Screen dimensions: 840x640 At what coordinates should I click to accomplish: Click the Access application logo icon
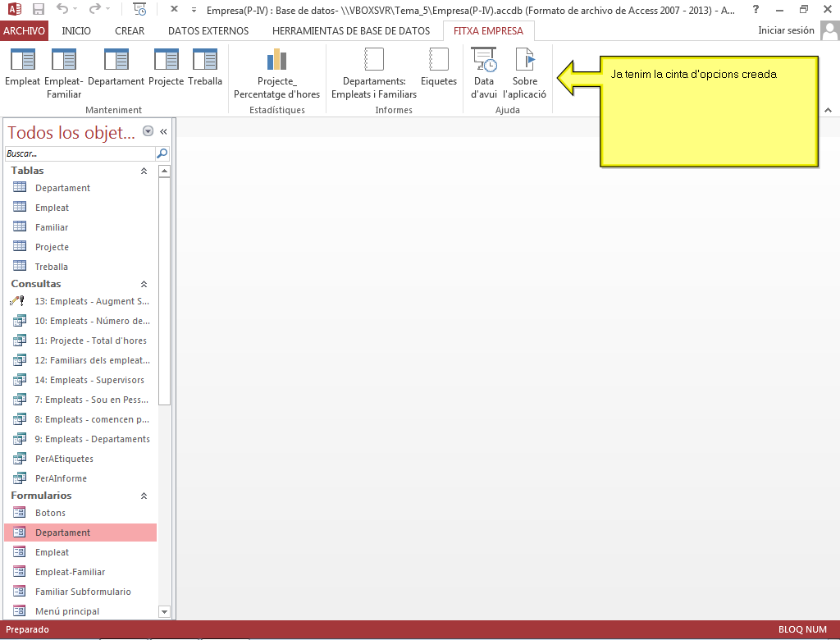click(15, 9)
